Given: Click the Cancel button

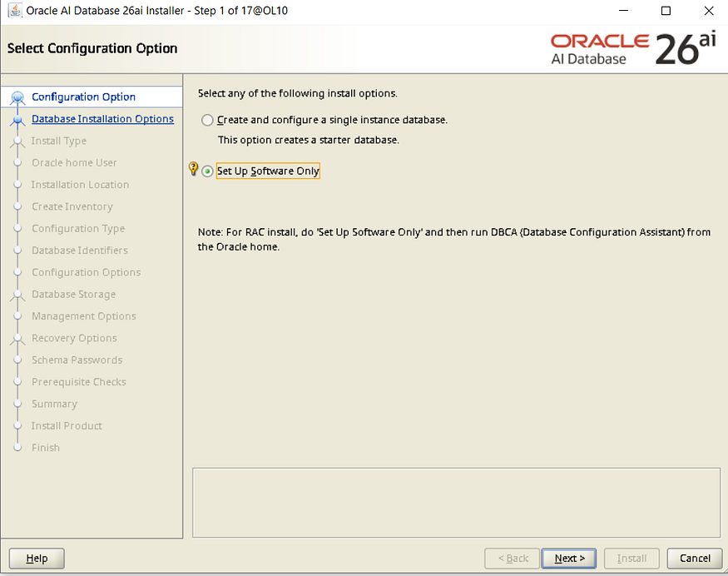Looking at the screenshot, I should [x=695, y=559].
